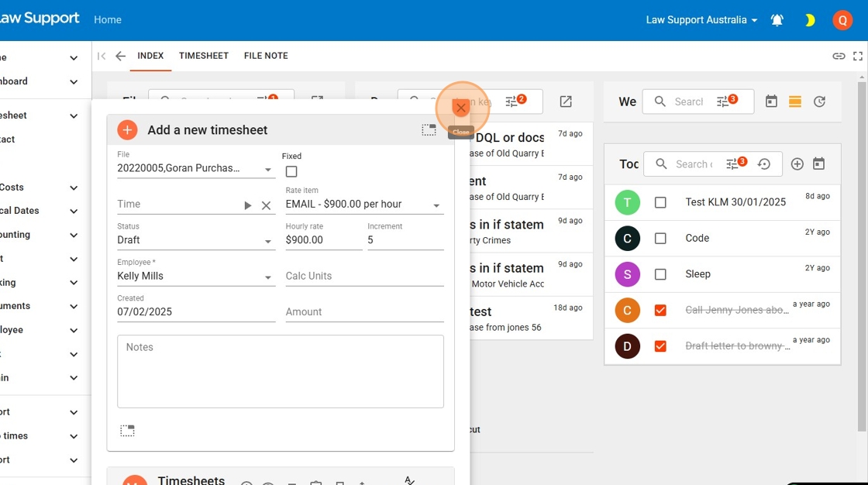
Task: Open item ending DQL or docs
Action: click(x=532, y=144)
